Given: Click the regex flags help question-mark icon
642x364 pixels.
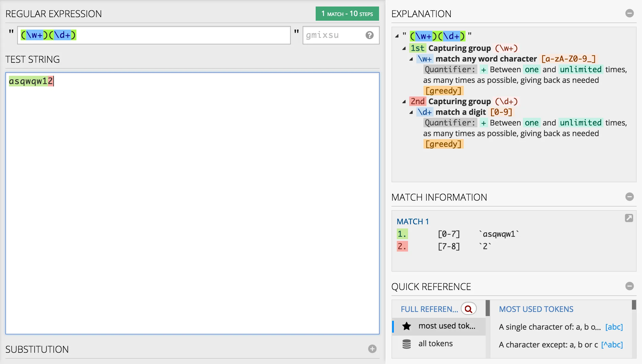Looking at the screenshot, I should 369,35.
